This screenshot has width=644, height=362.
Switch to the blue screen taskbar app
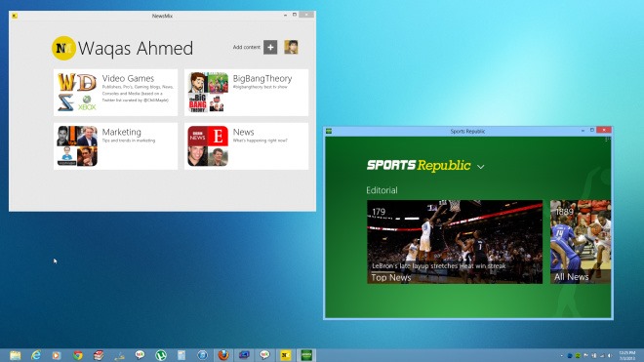coord(244,355)
